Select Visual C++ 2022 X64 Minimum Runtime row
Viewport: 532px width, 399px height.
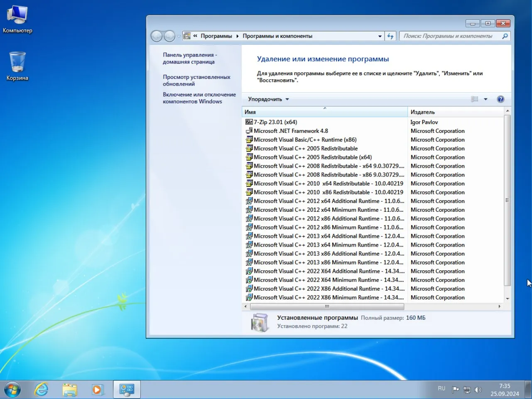tap(373, 280)
